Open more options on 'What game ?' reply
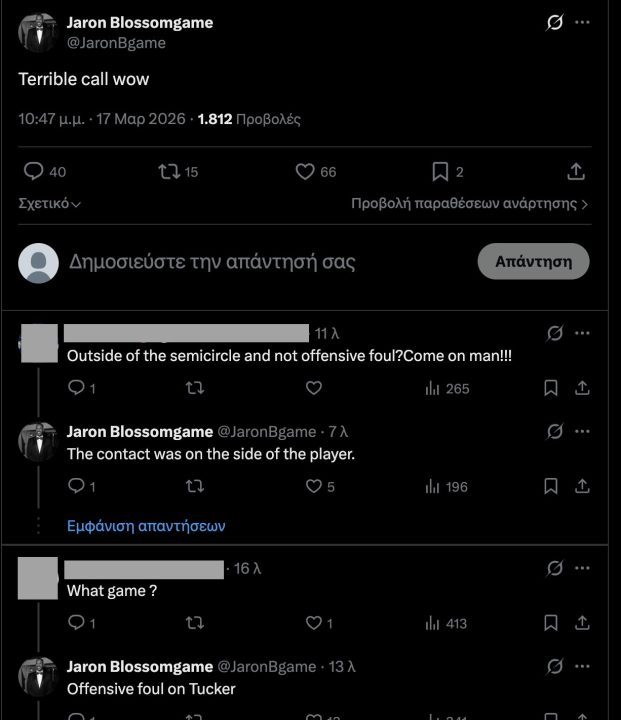 point(583,568)
